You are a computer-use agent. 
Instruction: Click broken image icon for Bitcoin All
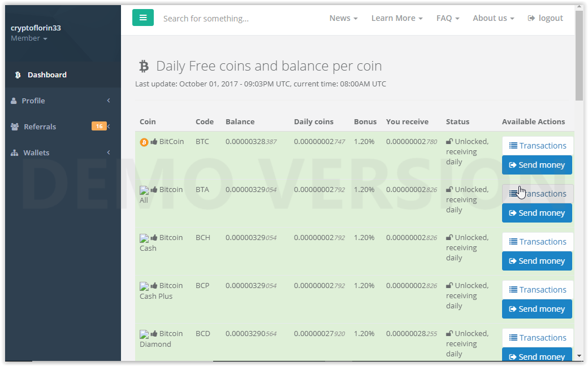[144, 190]
